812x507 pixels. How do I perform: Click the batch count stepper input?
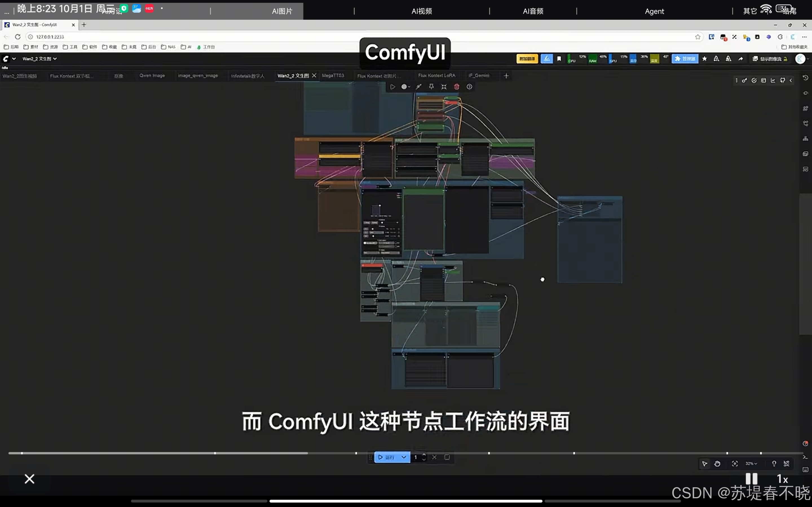pos(418,457)
